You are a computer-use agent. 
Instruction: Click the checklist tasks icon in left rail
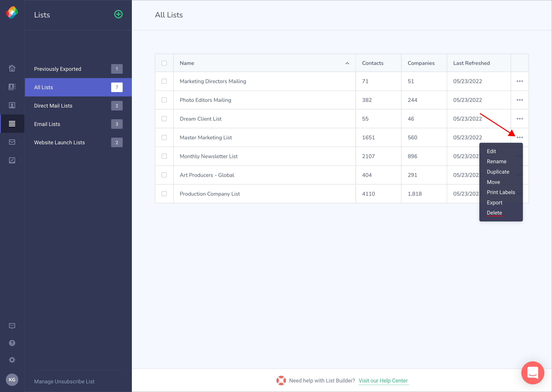(12, 160)
